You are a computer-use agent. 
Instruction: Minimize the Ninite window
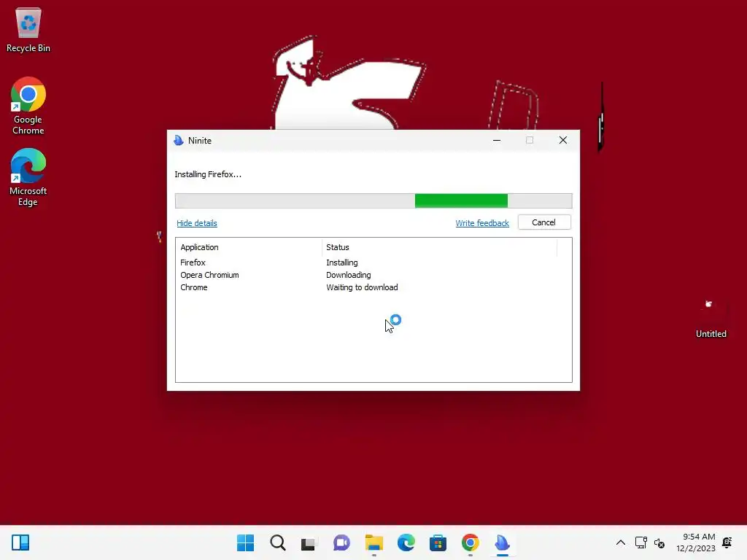(496, 140)
